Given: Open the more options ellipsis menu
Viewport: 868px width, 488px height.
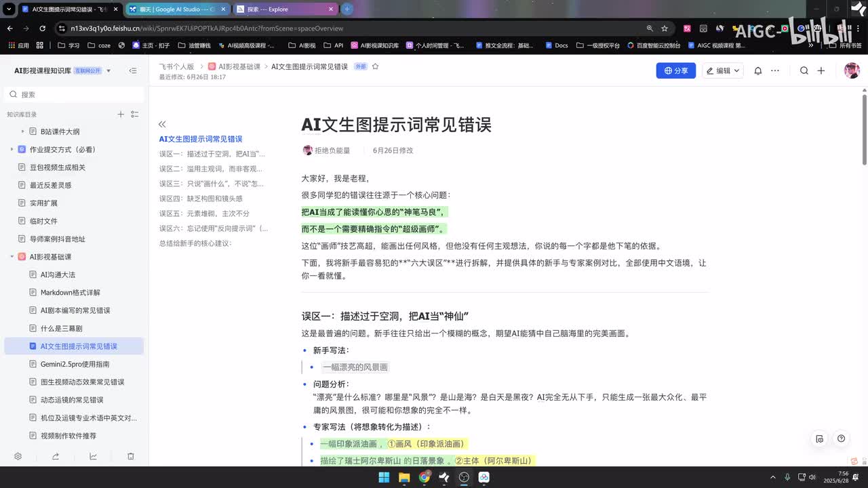Looking at the screenshot, I should click(775, 70).
